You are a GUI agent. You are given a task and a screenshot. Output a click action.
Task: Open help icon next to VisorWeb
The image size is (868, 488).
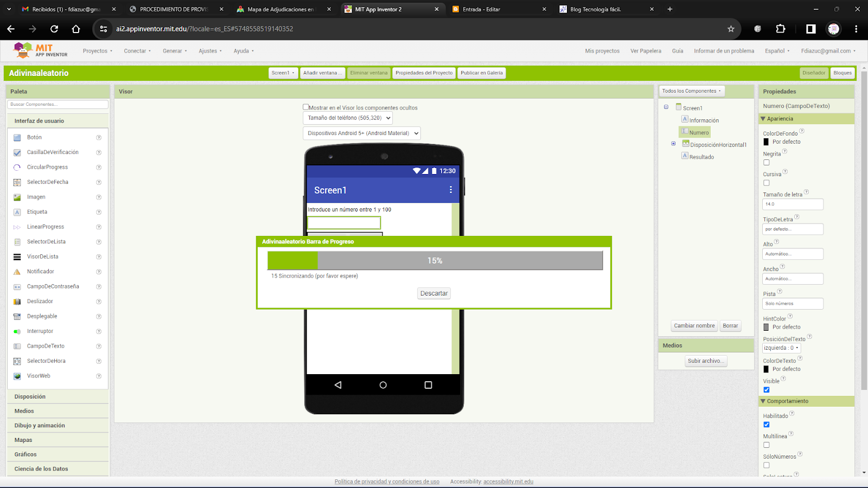pos(99,376)
